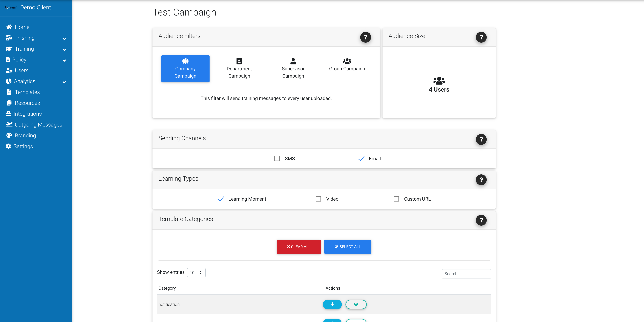The height and width of the screenshot is (322, 644).
Task: Click the Settings gear icon
Action: (8, 146)
